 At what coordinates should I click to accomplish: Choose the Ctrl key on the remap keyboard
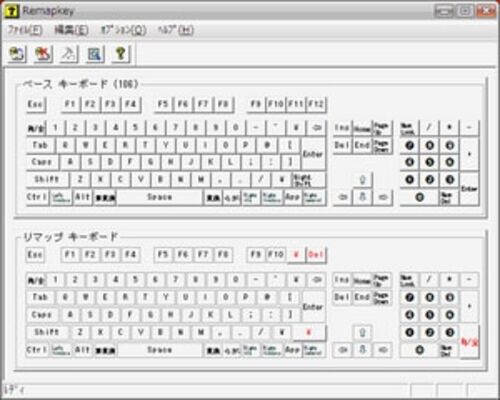[37, 350]
